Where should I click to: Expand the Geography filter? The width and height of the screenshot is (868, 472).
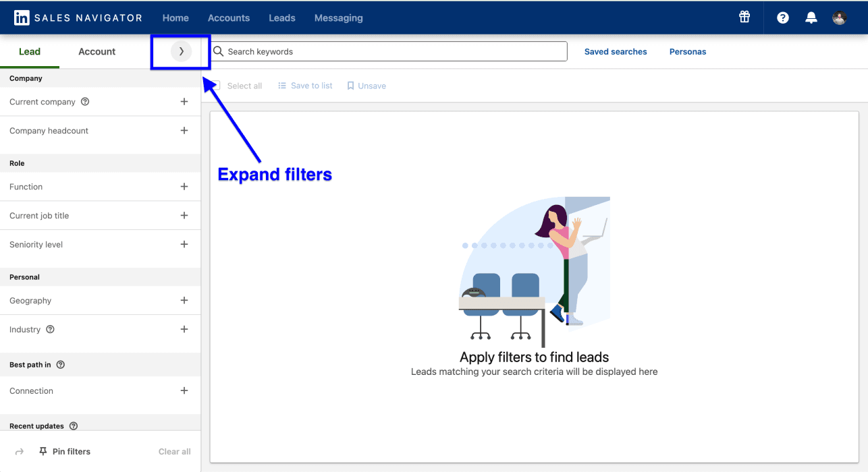coord(184,300)
